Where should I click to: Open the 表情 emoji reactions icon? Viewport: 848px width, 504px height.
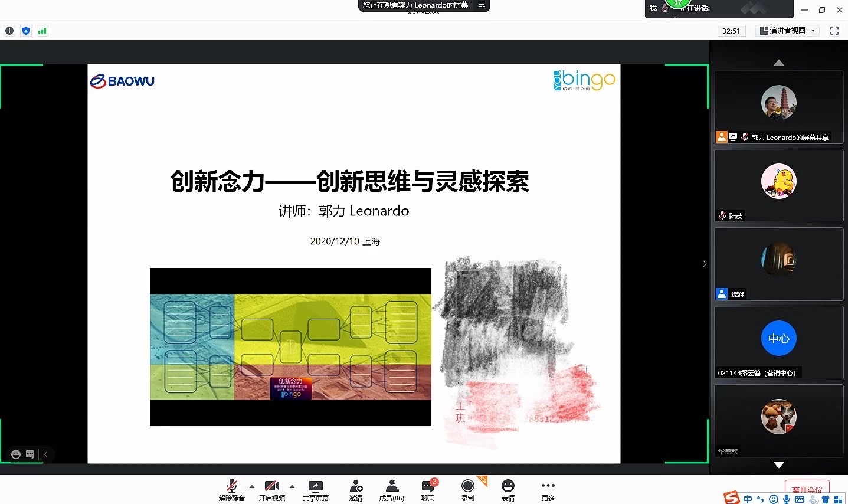508,489
